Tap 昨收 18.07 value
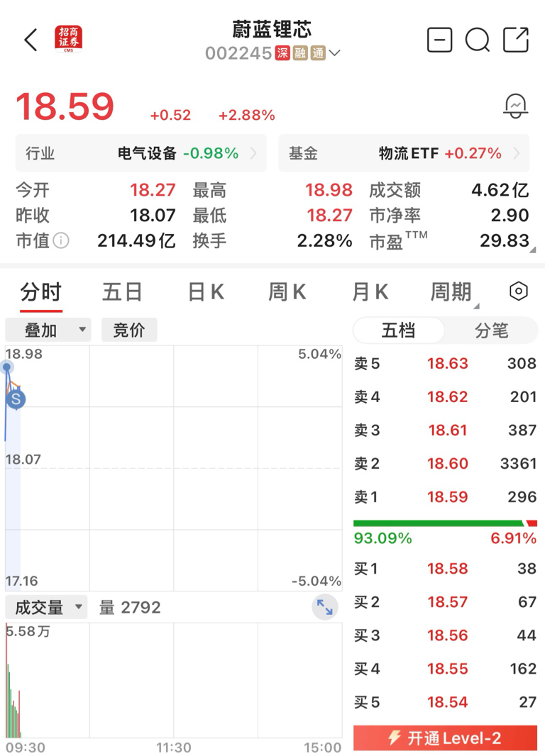The image size is (545, 756). coord(153,215)
